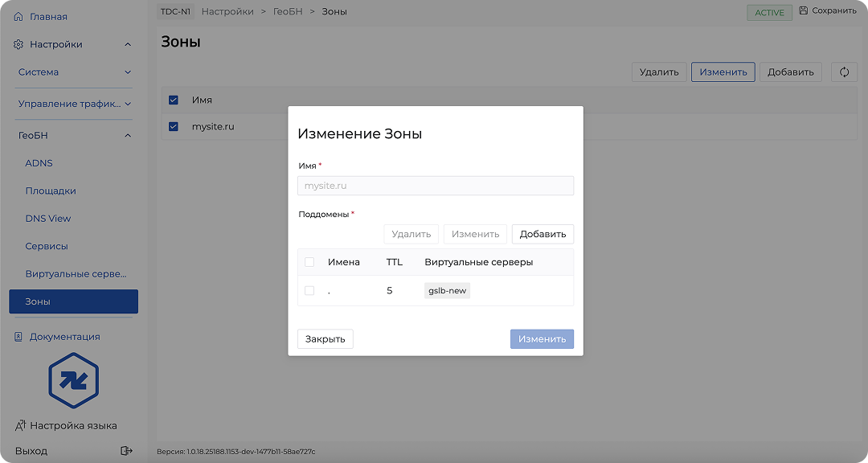
Task: Click the refresh icon next to Добавить
Action: coord(844,72)
